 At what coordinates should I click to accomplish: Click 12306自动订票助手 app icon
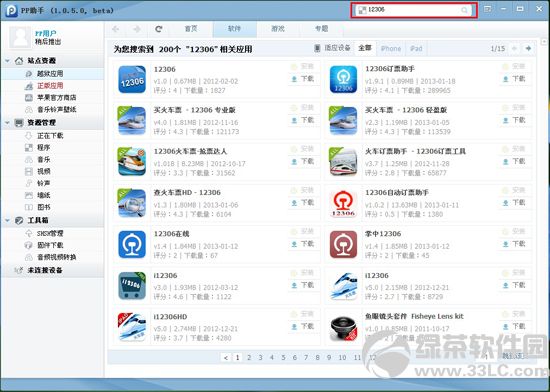[343, 203]
